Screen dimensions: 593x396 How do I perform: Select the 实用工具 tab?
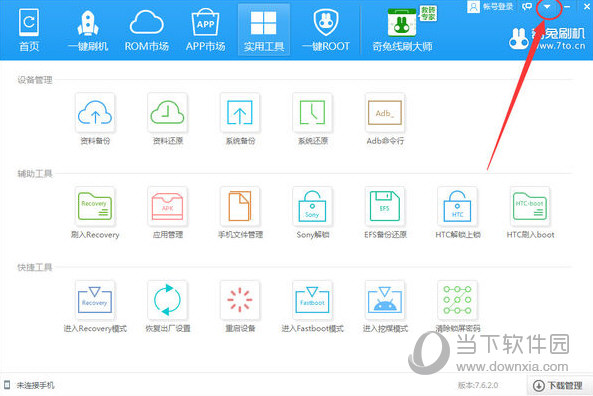click(264, 30)
